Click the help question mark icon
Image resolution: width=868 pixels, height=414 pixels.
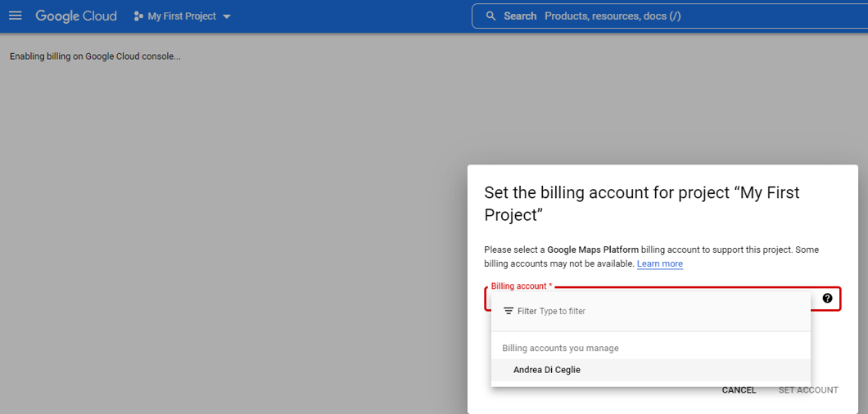coord(827,299)
